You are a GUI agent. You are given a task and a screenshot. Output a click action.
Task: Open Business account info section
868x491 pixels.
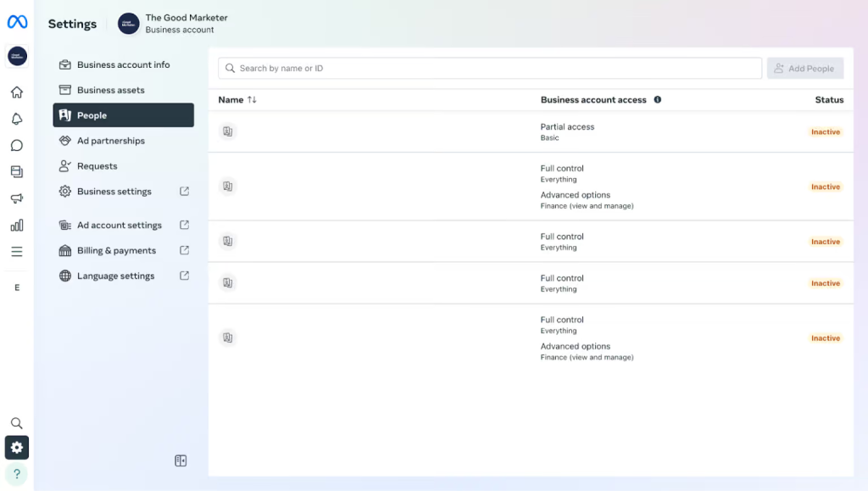tap(123, 64)
